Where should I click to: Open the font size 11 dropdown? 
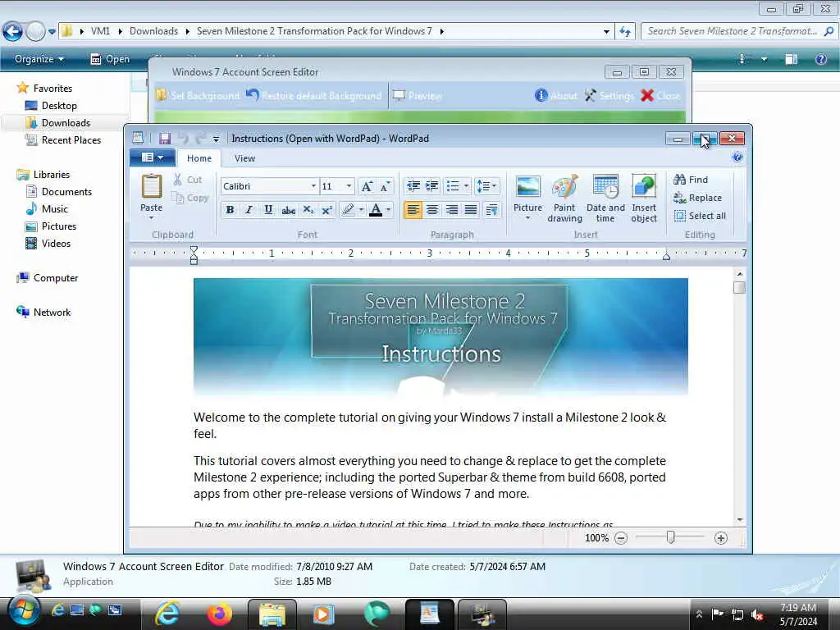pyautogui.click(x=349, y=186)
